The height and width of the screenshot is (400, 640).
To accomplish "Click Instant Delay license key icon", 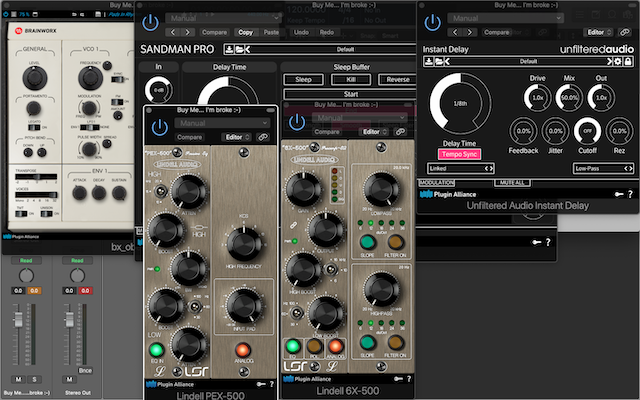I will click(x=619, y=194).
